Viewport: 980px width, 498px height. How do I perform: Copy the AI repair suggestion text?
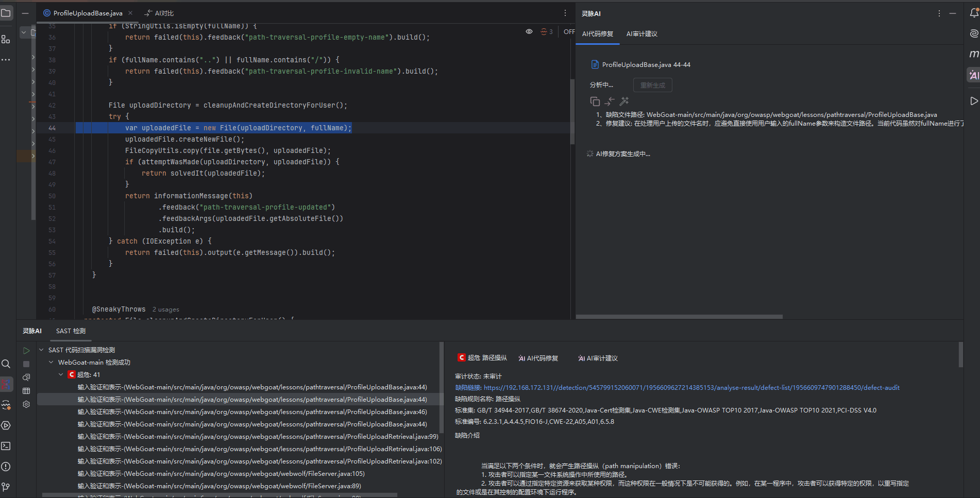pos(595,101)
